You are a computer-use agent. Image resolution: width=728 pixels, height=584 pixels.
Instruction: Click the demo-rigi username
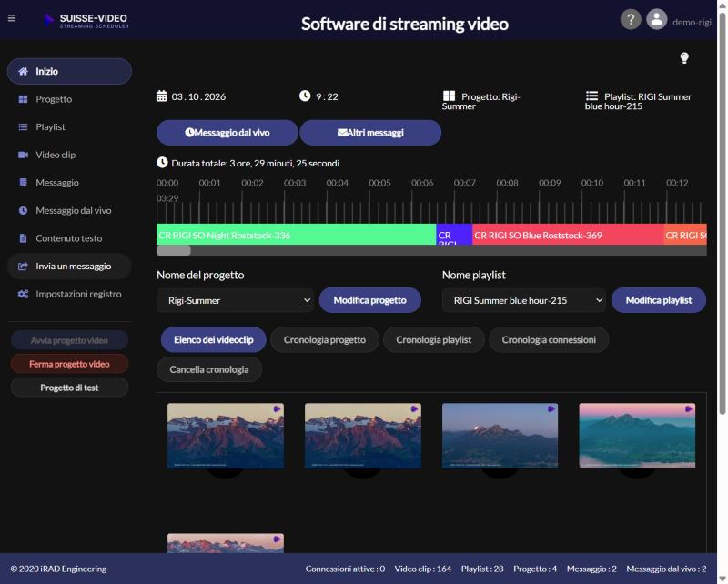click(x=692, y=22)
